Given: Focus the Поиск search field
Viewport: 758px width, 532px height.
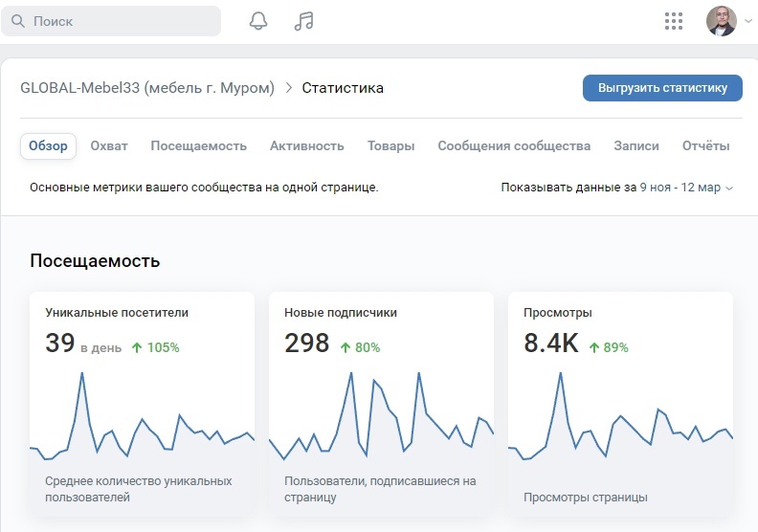Looking at the screenshot, I should pos(111,21).
